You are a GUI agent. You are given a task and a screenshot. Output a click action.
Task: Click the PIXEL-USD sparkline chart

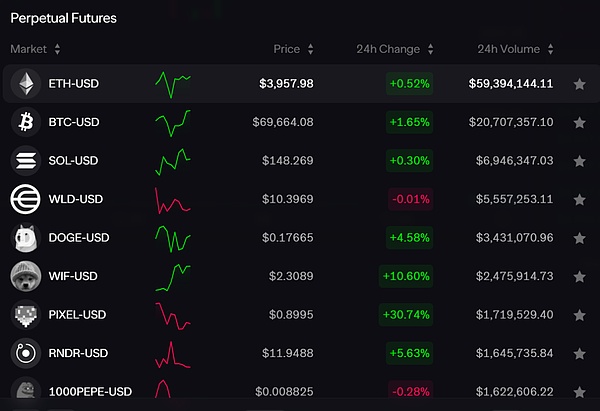pos(172,315)
